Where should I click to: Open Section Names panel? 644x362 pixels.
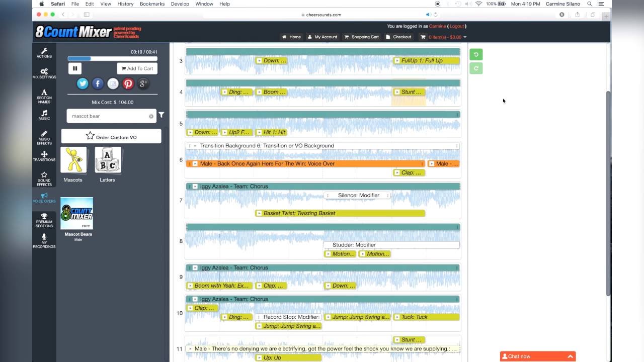pyautogui.click(x=44, y=97)
